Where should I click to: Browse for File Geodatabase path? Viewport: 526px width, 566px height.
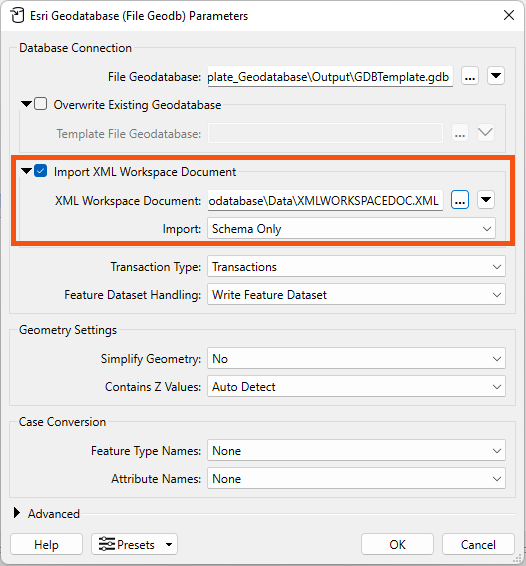click(470, 76)
